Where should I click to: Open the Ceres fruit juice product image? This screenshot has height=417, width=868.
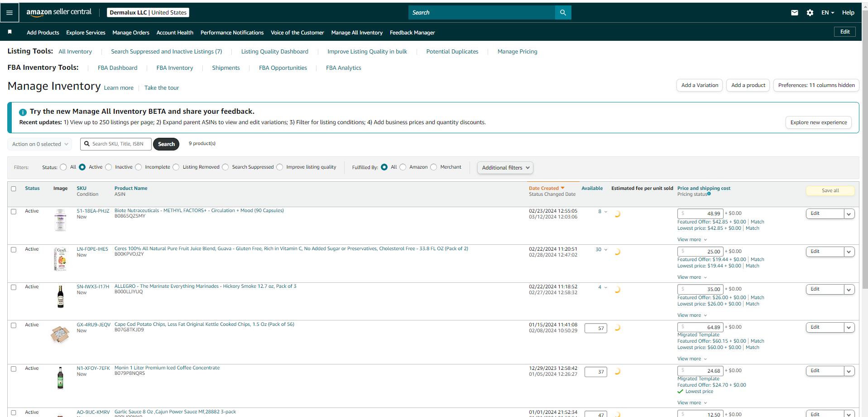click(x=60, y=259)
